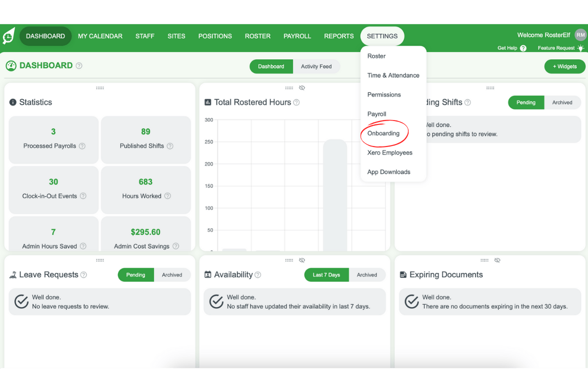Screen dimensions: 588x392
Task: Click help icon next to Processed Payrolls
Action: tap(82, 146)
